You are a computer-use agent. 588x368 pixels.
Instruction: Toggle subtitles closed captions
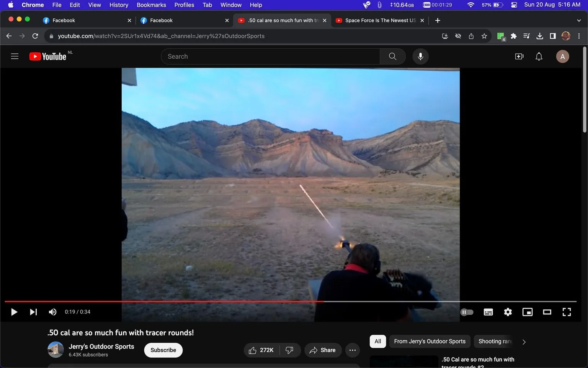(488, 312)
